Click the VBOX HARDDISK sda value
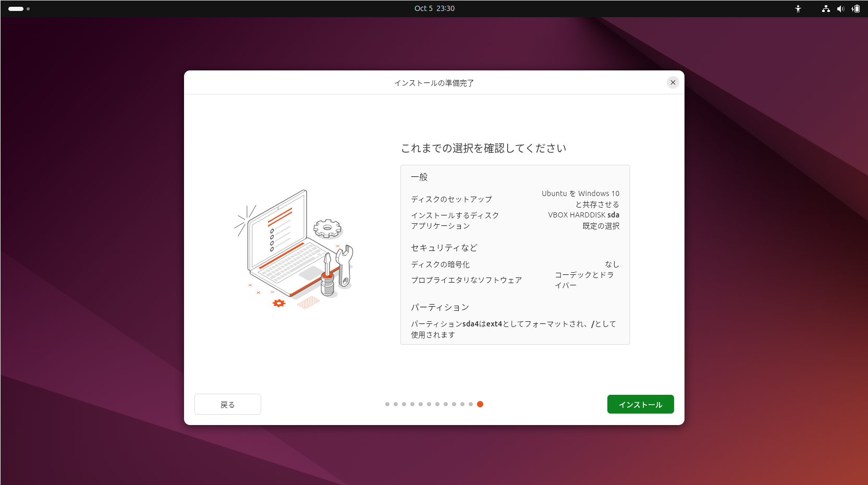The image size is (868, 485). 583,215
